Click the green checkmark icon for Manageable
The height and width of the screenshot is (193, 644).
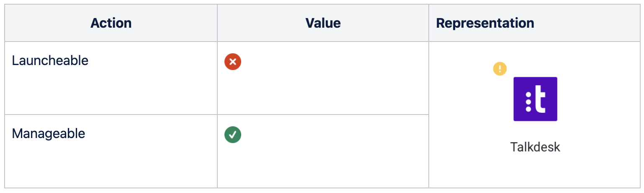[233, 135]
